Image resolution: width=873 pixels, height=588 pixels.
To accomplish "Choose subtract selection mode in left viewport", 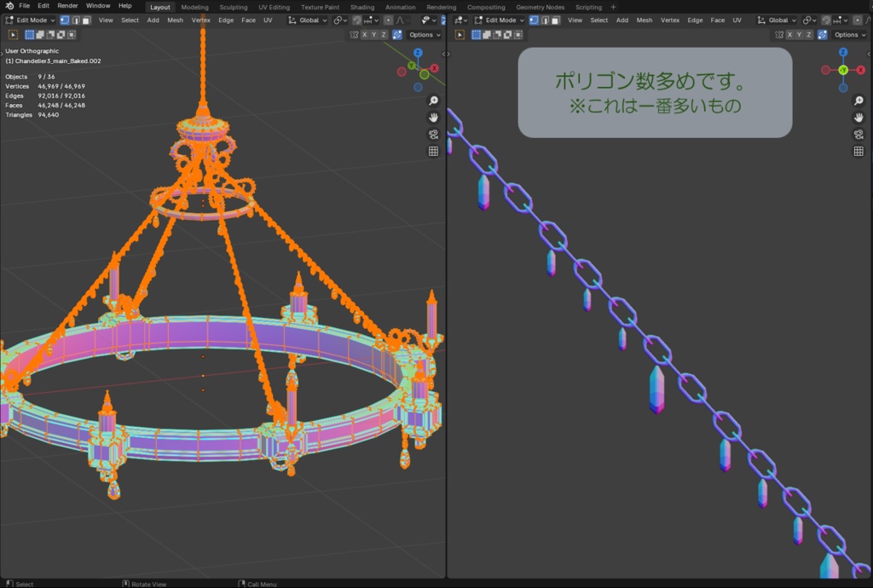I will pos(50,34).
